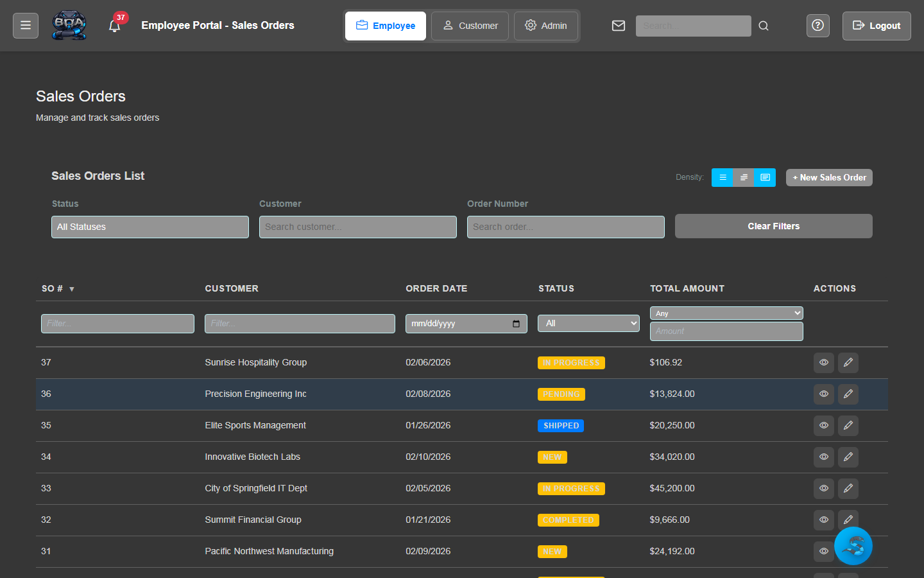This screenshot has height=578, width=924.
Task: View details of Sunrise Hospitality Group order
Action: (x=823, y=362)
